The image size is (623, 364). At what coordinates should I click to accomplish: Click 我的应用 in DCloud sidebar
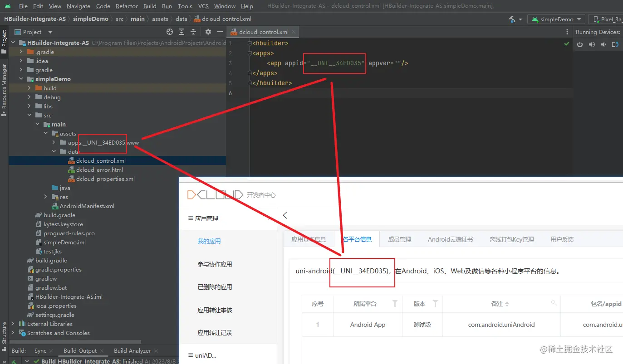pyautogui.click(x=209, y=241)
